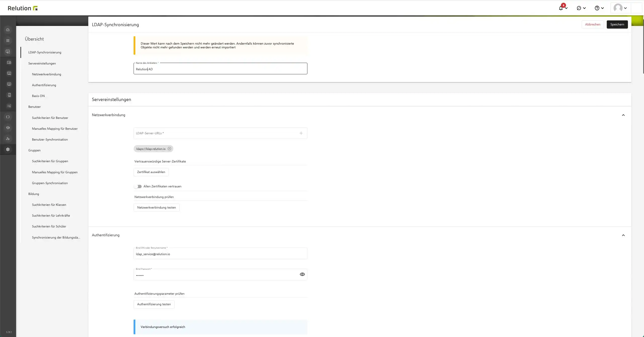Focus the Name des Anbieters field
Screen dimensions: 644x337
pyautogui.click(x=220, y=69)
